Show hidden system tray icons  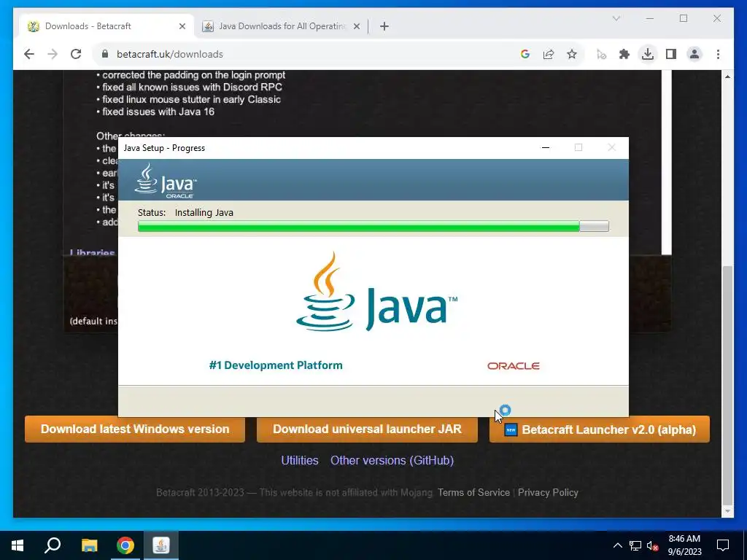617,545
